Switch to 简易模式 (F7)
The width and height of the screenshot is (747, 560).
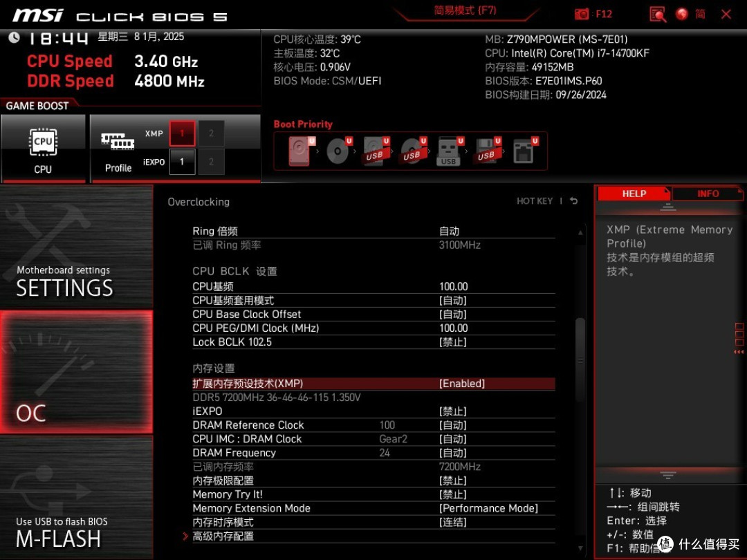point(465,10)
